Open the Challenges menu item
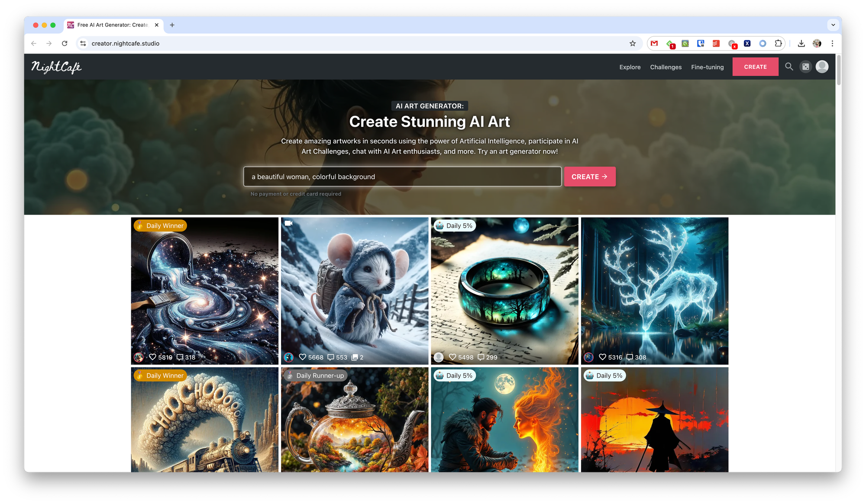 tap(666, 67)
